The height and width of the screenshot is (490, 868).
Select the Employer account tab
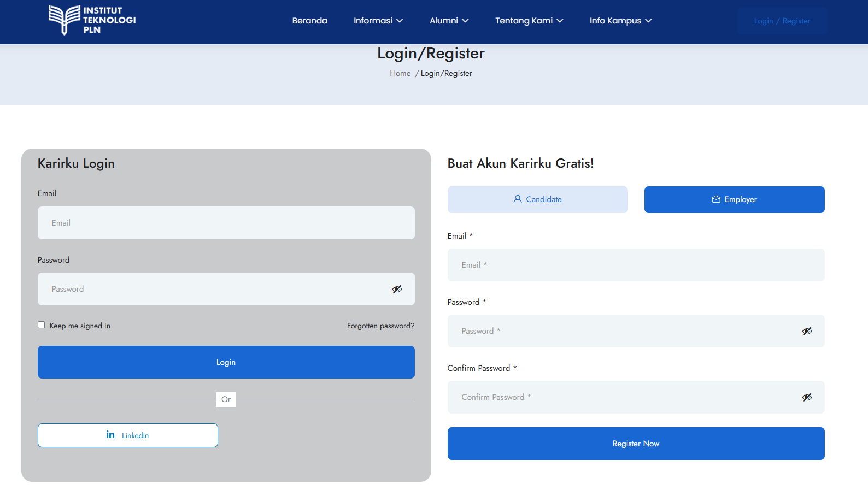click(735, 199)
